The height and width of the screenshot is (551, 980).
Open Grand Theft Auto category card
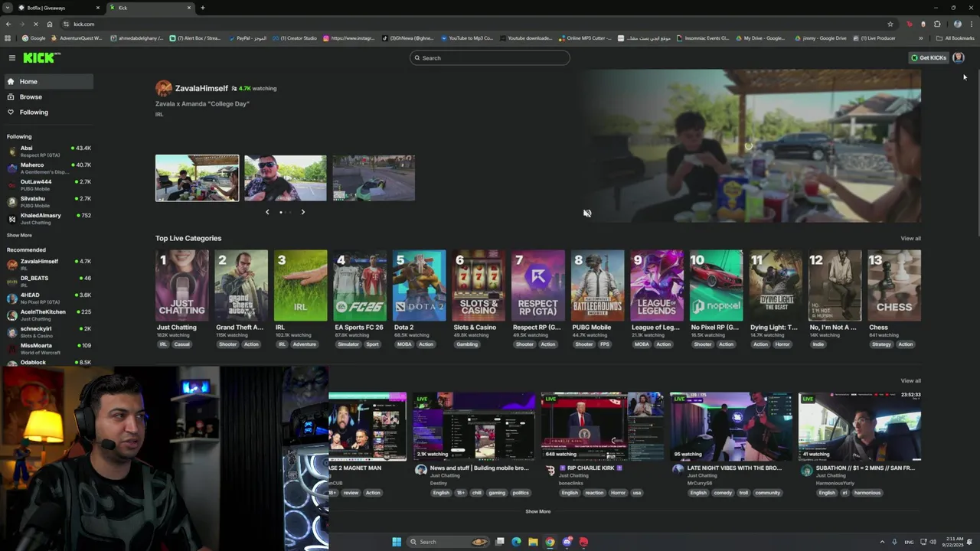241,285
